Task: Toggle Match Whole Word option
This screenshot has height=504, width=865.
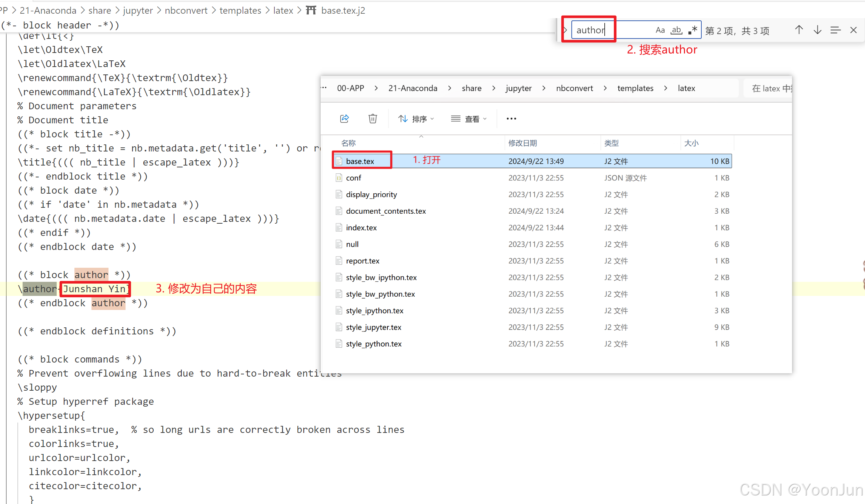Action: pyautogui.click(x=677, y=30)
